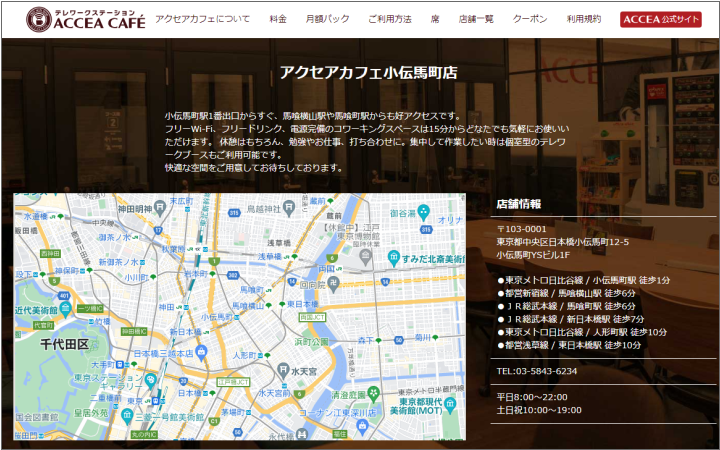Click the 回向院 temple marker

click(334, 284)
